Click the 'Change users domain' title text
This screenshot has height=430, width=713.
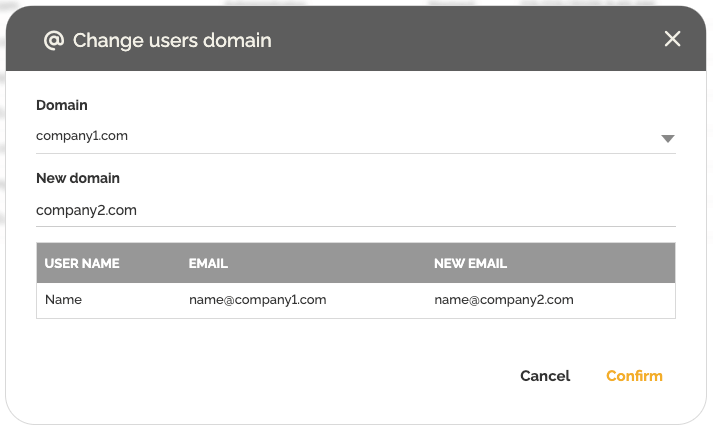pos(172,40)
